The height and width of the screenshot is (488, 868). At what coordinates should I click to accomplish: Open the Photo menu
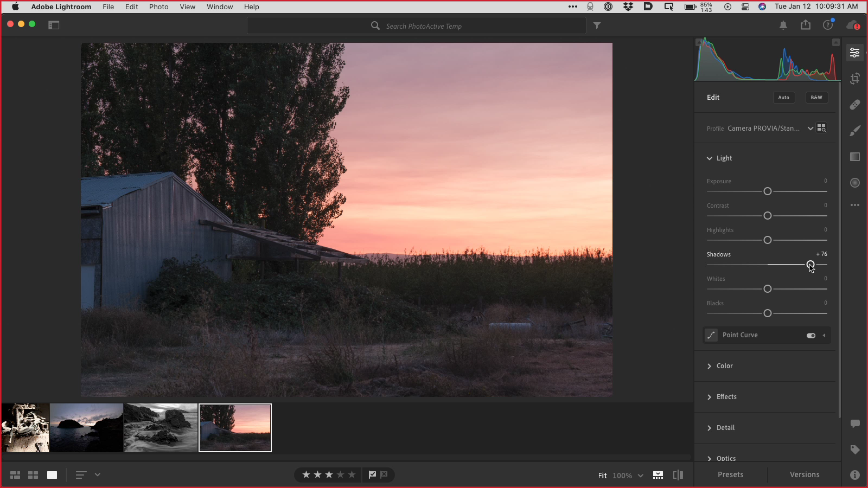coord(158,7)
